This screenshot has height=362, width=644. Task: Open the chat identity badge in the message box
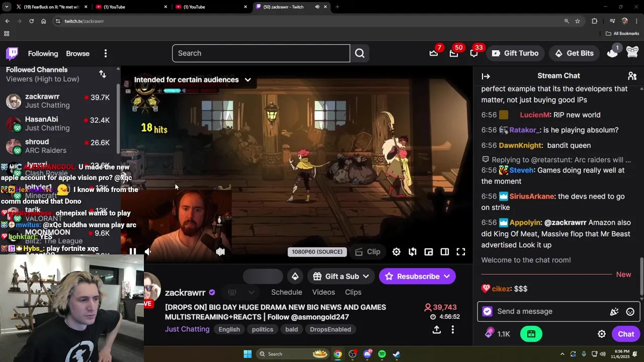click(487, 312)
